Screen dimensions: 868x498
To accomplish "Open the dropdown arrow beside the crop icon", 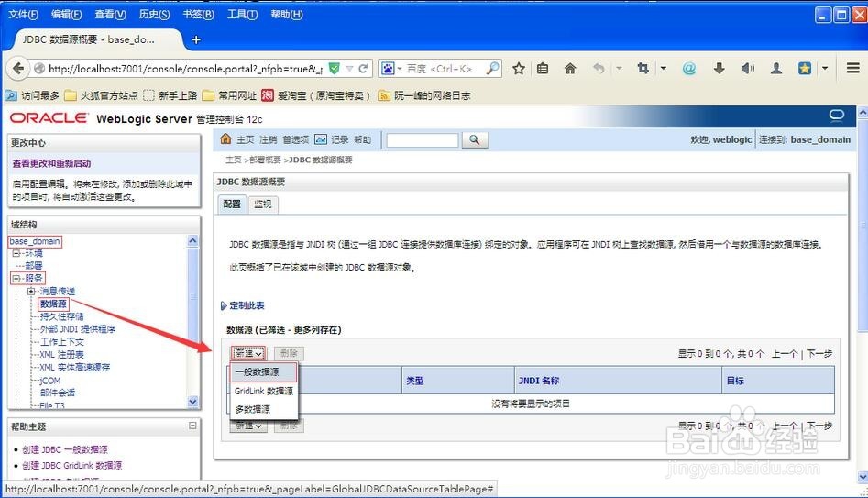I will pyautogui.click(x=664, y=68).
